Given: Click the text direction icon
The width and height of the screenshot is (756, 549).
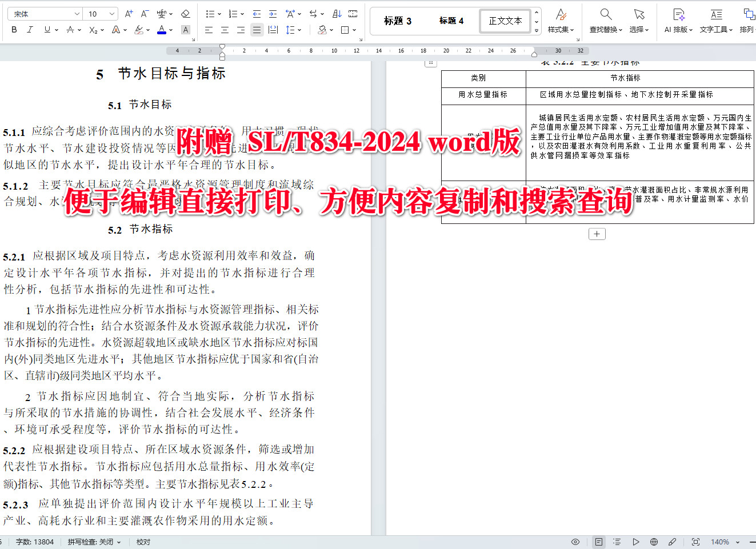Looking at the screenshot, I should [313, 14].
